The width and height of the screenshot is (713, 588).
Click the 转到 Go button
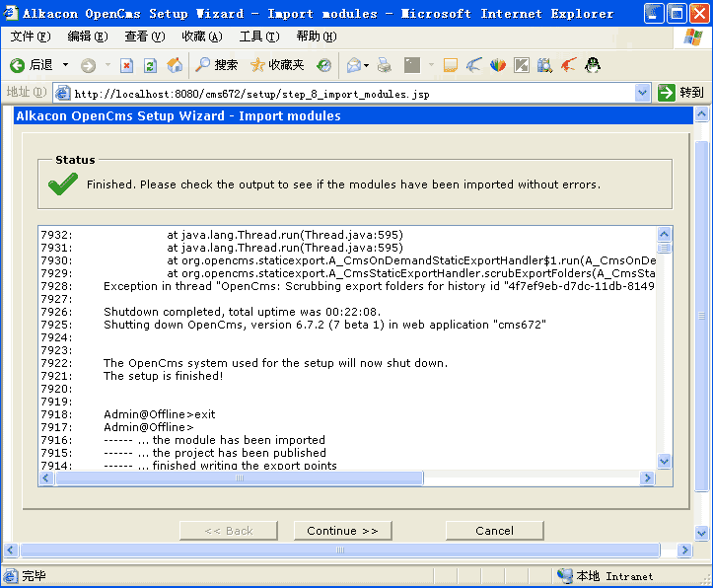680,93
